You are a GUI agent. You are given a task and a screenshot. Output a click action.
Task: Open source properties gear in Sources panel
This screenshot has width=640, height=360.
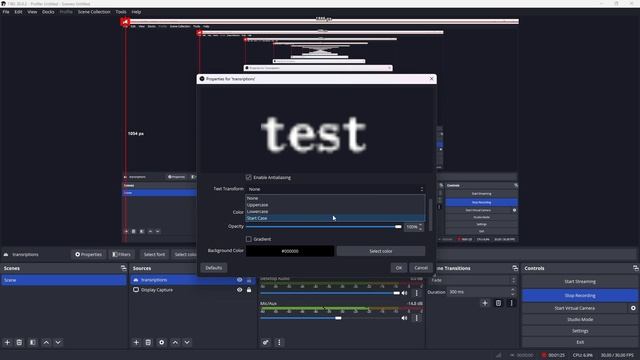pos(162,342)
